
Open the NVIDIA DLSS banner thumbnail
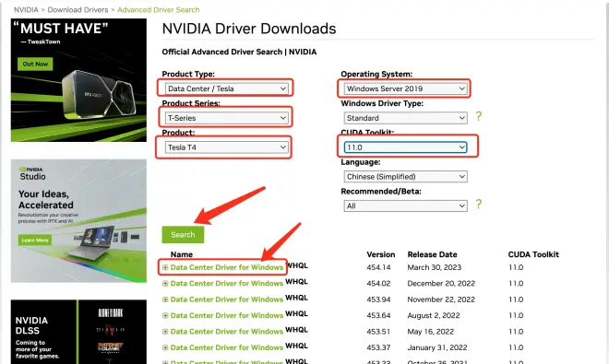(78, 332)
